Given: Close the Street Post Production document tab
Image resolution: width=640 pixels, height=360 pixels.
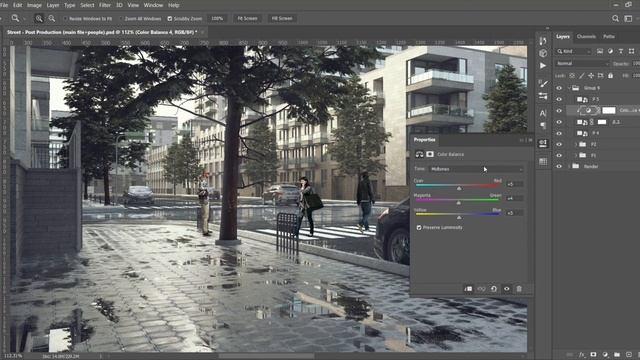Looking at the screenshot, I should pos(202,32).
